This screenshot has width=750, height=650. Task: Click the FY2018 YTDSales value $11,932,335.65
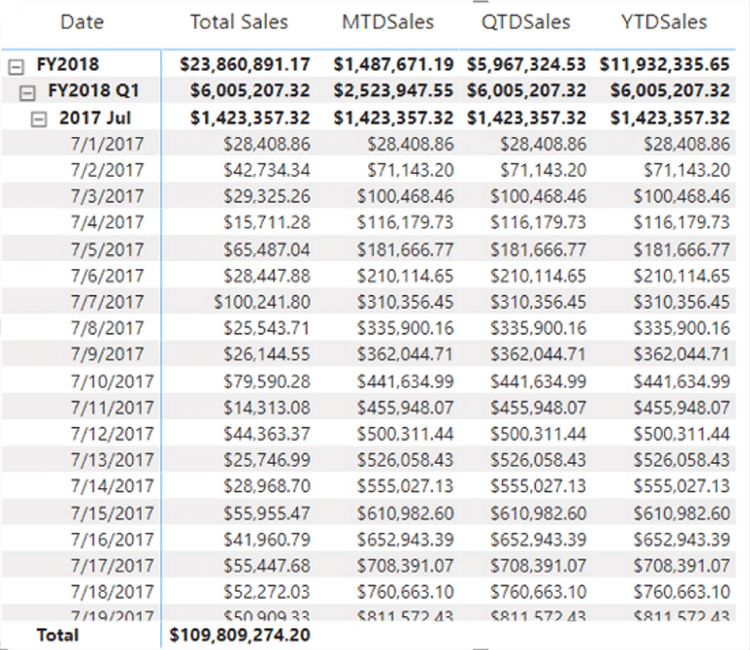(x=665, y=65)
